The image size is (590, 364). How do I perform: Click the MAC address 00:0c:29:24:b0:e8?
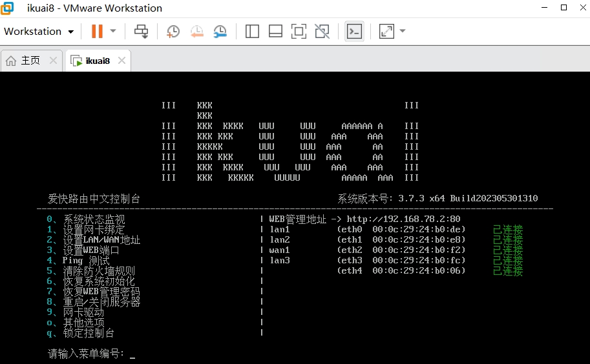(417, 239)
